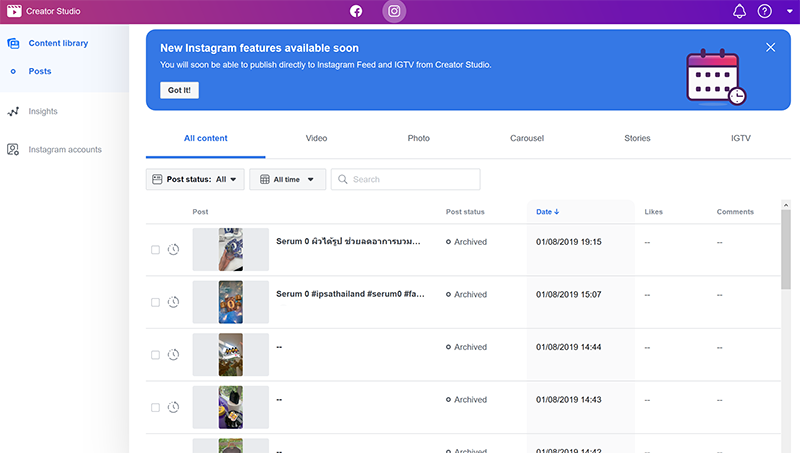800x453 pixels.
Task: Click the Instagram accounts sidebar icon
Action: [13, 149]
